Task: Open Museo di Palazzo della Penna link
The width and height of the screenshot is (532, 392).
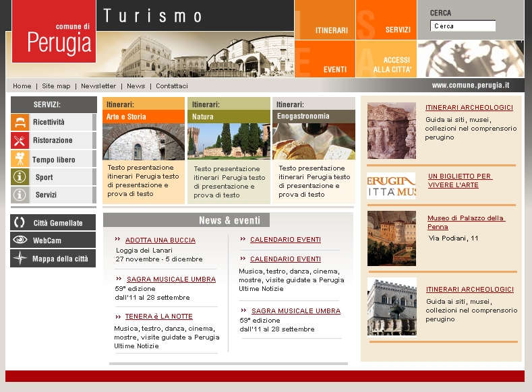Action: (x=466, y=222)
